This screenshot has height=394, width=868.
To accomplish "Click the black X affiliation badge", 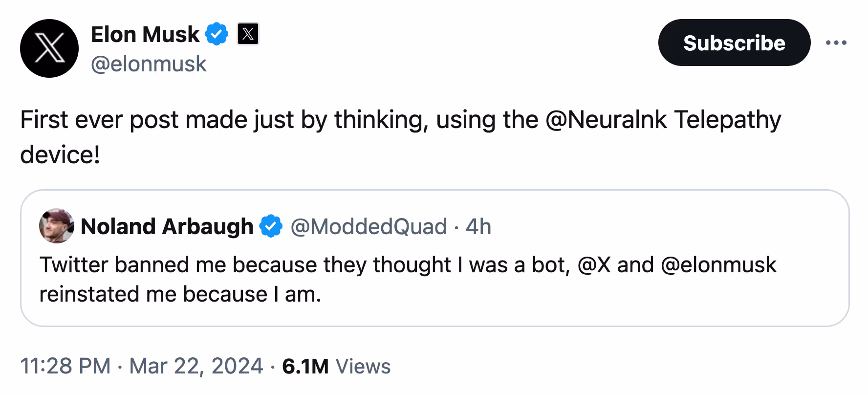I will (x=248, y=34).
